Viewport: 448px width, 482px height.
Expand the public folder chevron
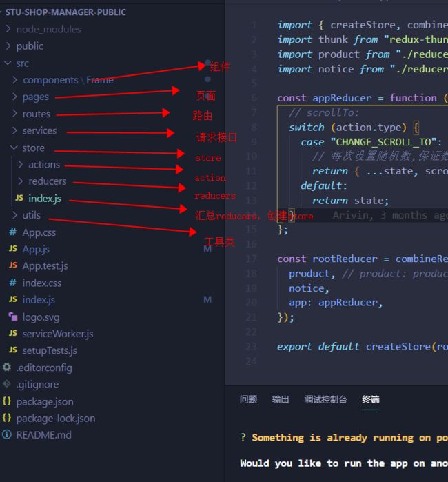click(x=8, y=46)
